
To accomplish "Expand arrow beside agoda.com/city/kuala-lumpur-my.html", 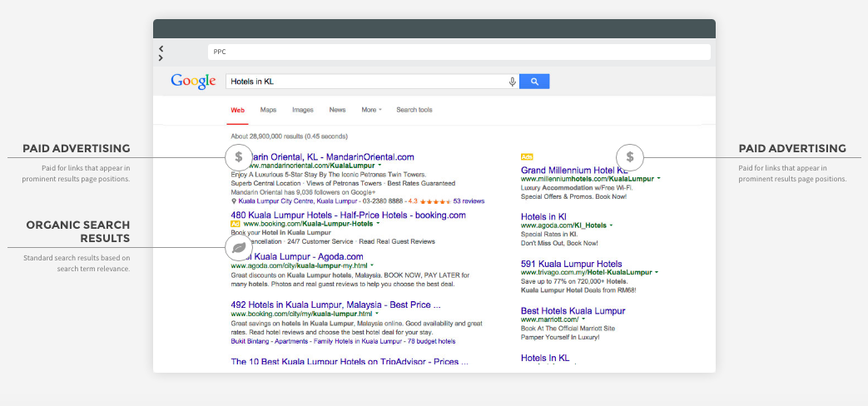I will click(372, 265).
